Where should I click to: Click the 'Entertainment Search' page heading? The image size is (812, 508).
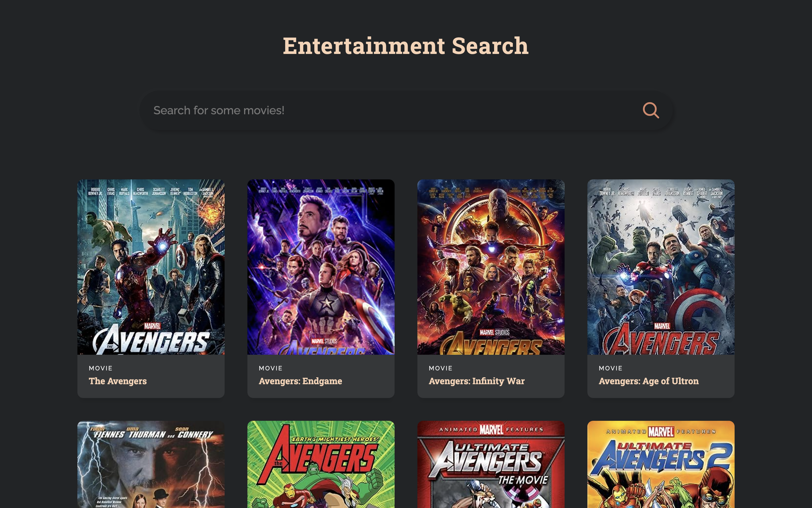point(406,46)
